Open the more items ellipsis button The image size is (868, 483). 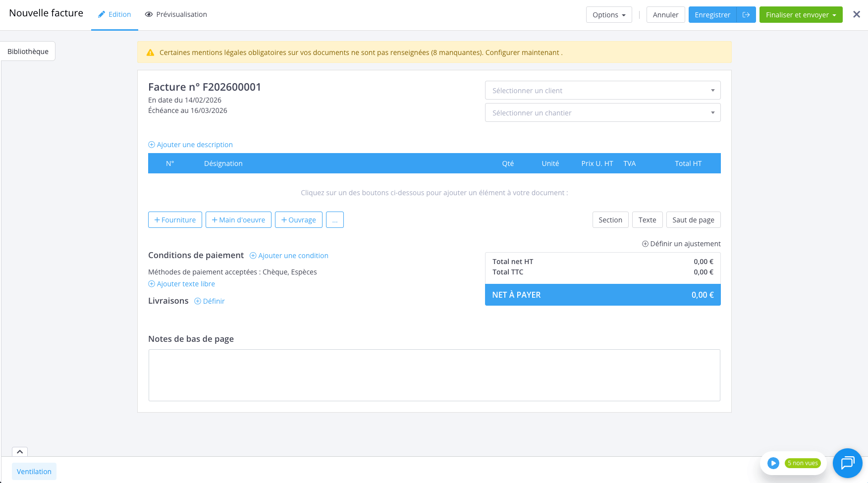click(x=334, y=220)
